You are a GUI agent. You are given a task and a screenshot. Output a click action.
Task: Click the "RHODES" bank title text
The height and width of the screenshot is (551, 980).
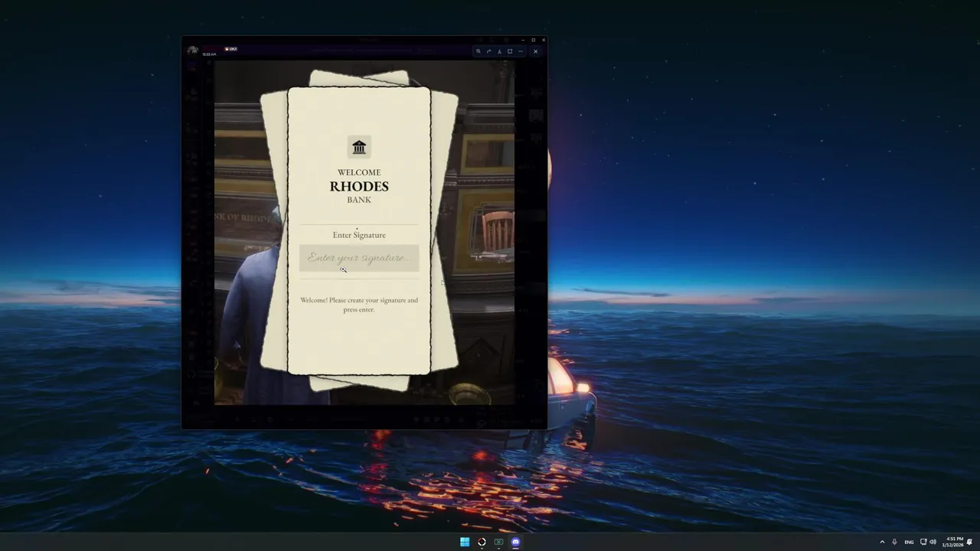click(359, 186)
